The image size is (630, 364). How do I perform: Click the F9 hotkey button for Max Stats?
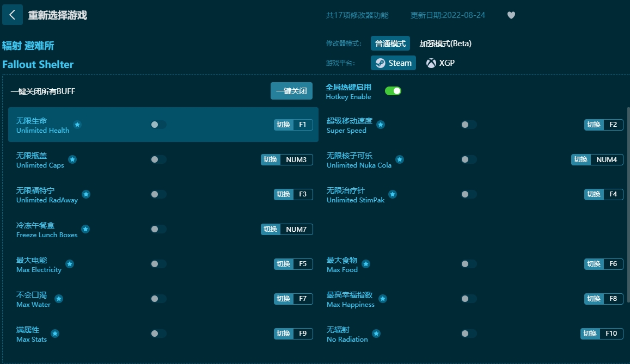pos(293,334)
